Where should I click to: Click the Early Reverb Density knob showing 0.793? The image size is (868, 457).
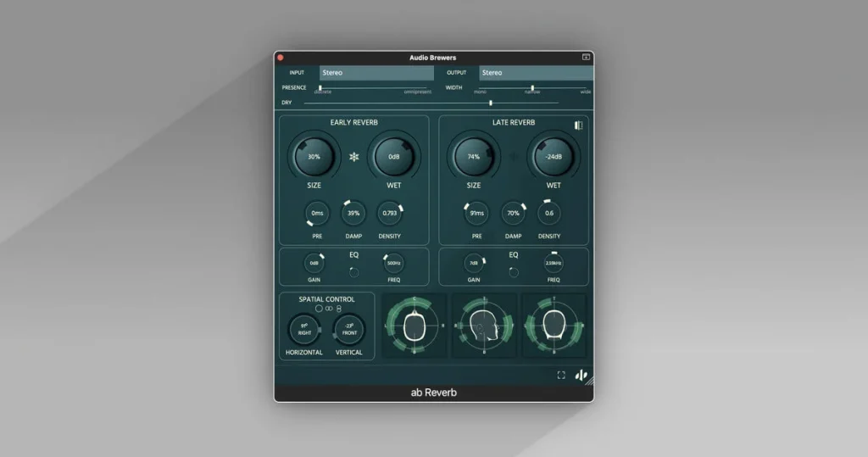[390, 214]
